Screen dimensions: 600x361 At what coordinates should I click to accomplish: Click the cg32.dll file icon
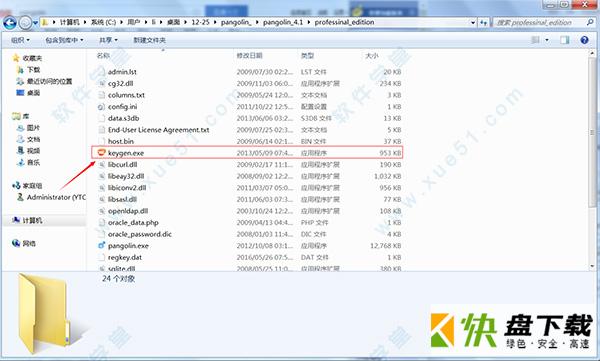pos(101,83)
